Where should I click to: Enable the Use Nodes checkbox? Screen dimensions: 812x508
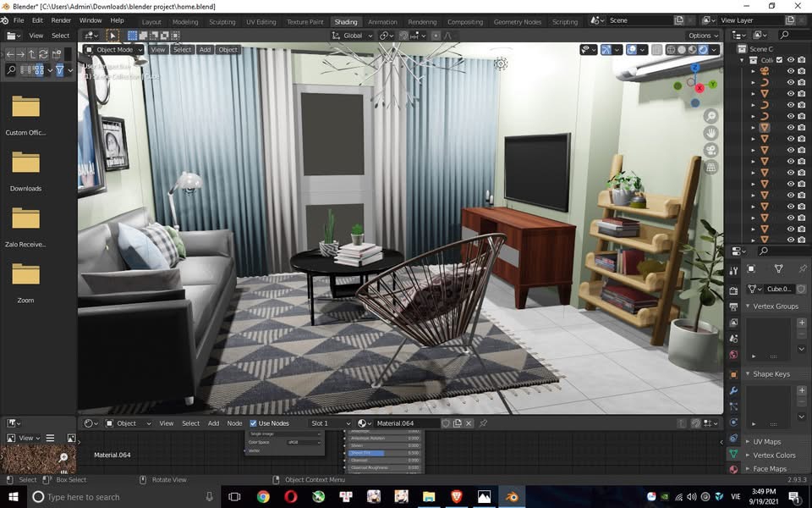(x=254, y=423)
